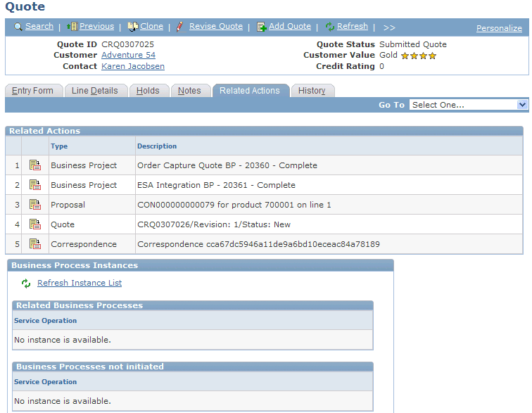Select the Correspondence cca67dc5946a11de9a6bd10eceac84a78189 description
The width and height of the screenshot is (532, 413).
pos(258,244)
